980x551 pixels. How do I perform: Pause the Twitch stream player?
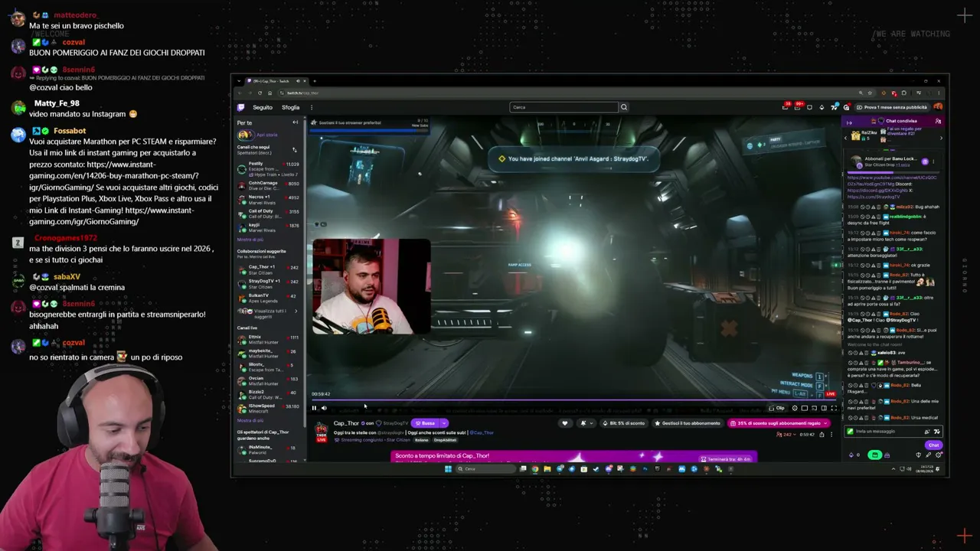point(314,408)
